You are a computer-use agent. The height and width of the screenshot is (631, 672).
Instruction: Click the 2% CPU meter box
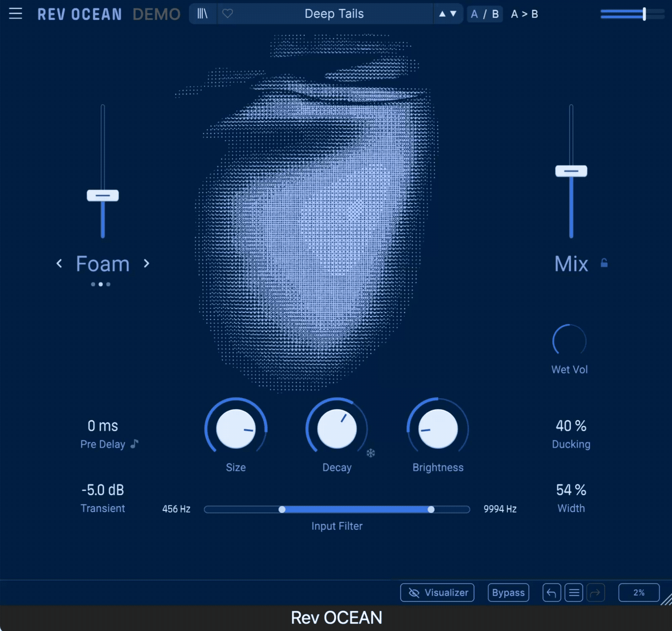point(639,593)
